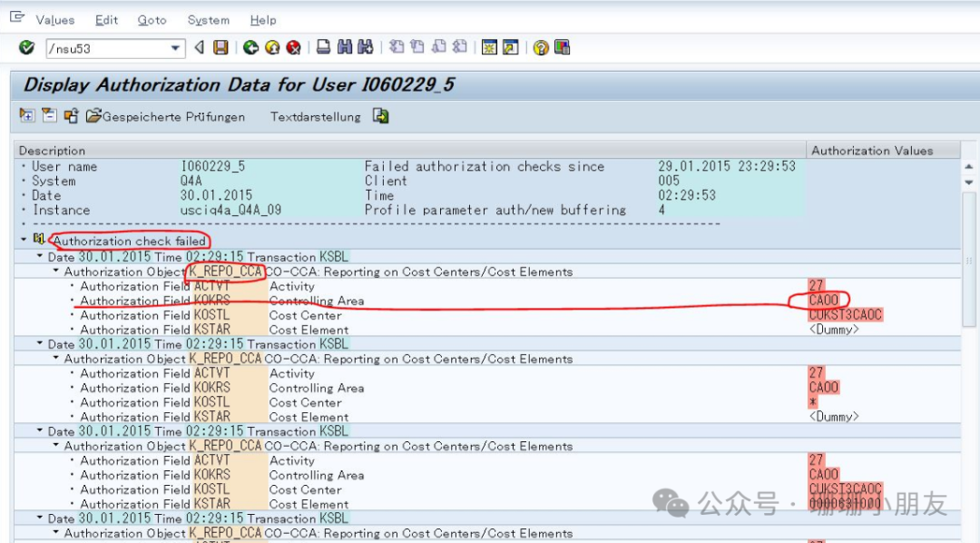980x543 pixels.
Task: Click the /nsu53 command input field
Action: point(104,48)
